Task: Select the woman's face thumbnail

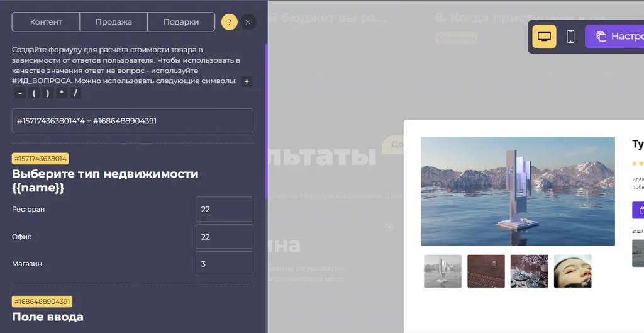Action: [x=572, y=271]
